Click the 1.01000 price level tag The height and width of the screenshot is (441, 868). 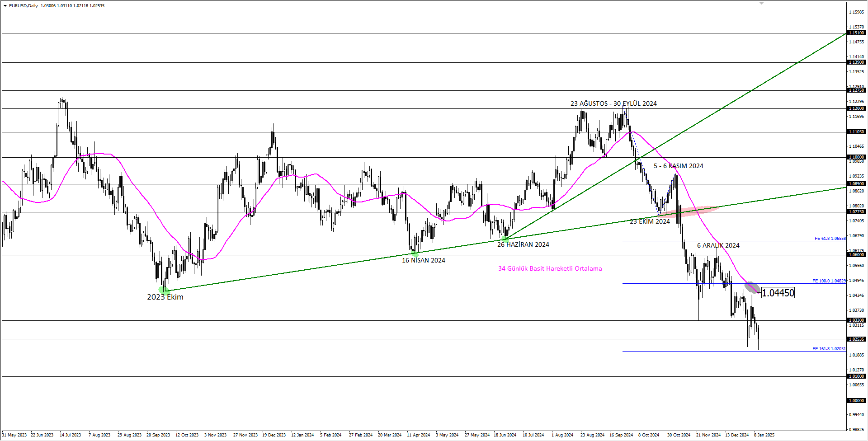(x=856, y=376)
